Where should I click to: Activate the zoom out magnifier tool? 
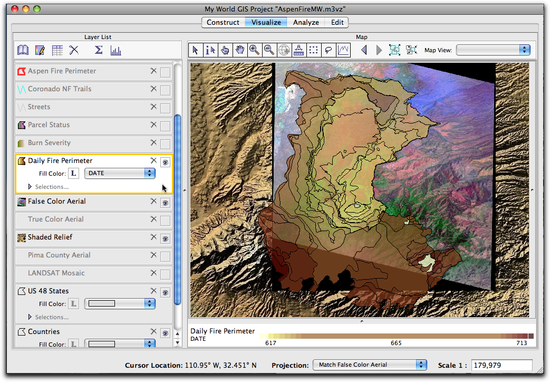pyautogui.click(x=269, y=50)
